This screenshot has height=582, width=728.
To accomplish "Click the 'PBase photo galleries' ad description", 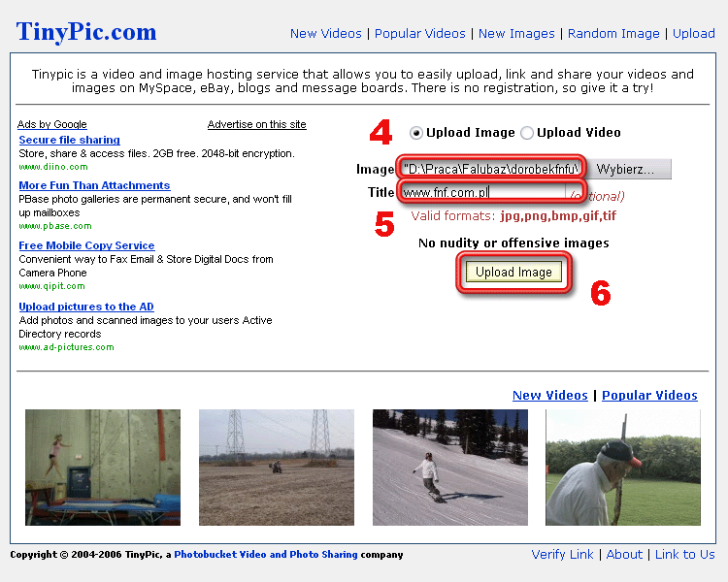I will coord(155,206).
